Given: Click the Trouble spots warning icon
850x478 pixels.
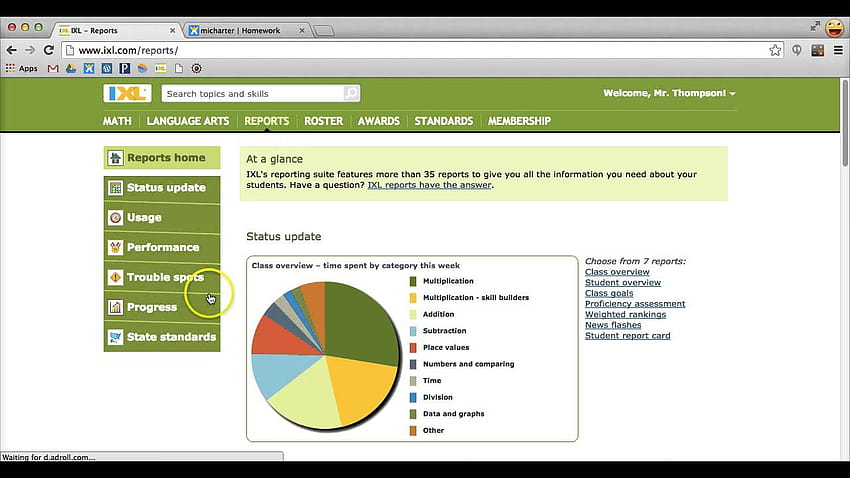Looking at the screenshot, I should [115, 277].
